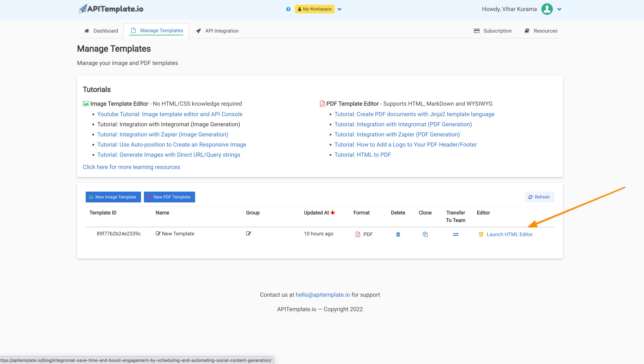Expand the workspace dropdown chevron
The width and height of the screenshot is (644, 364).
[x=340, y=9]
